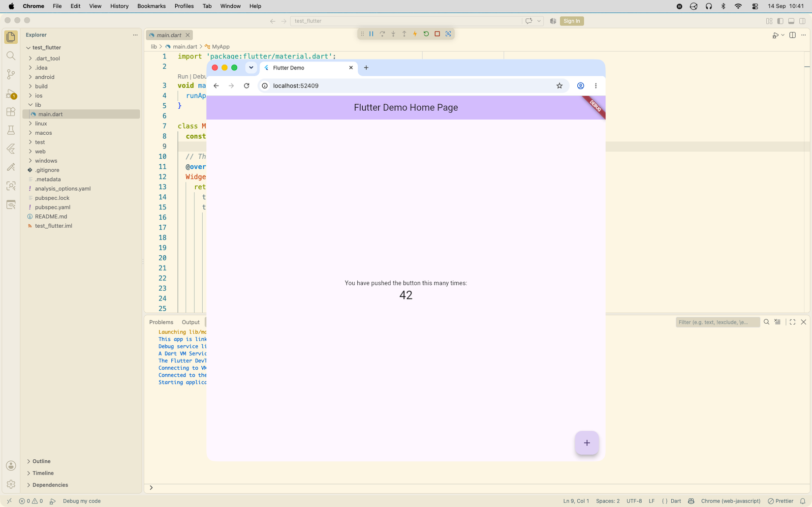Open the Search view in the activity bar
812x507 pixels.
tap(11, 56)
